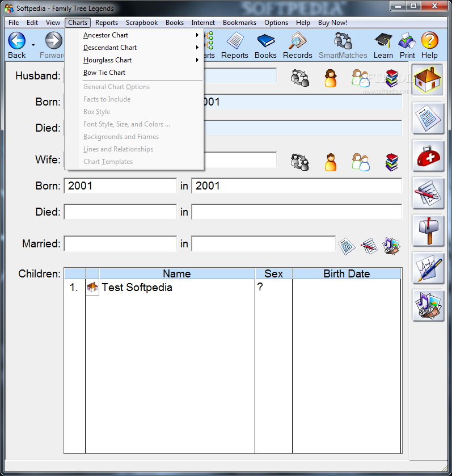This screenshot has width=452, height=476.
Task: Click wife's spouses couple icon
Action: (361, 162)
